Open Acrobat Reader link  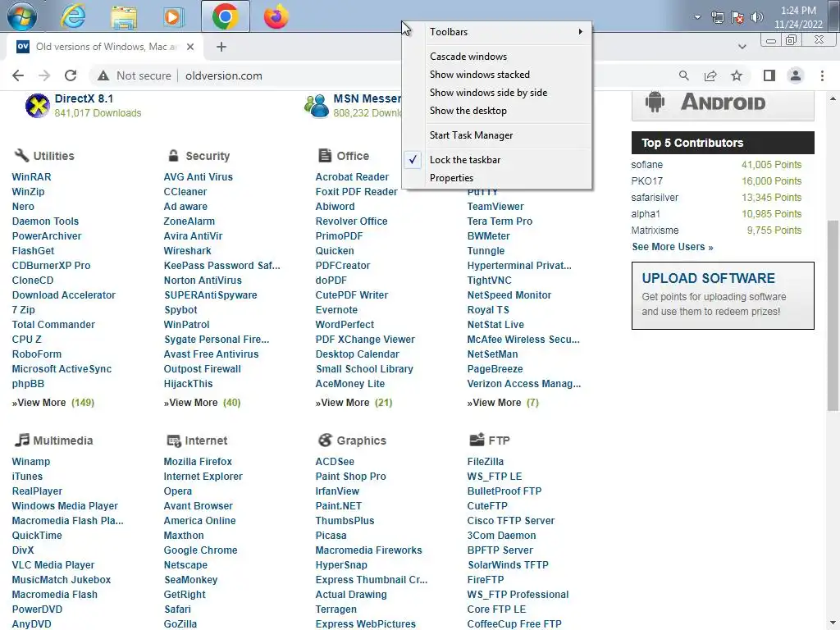[x=352, y=177]
